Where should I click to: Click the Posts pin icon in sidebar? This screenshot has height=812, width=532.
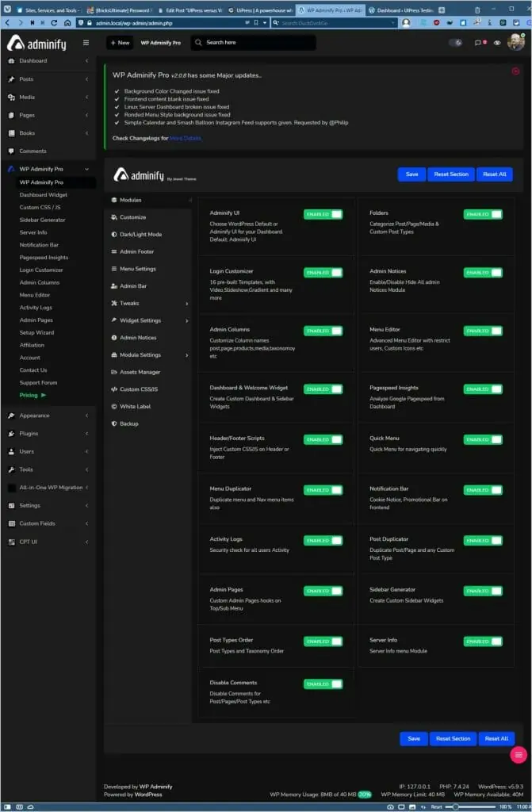click(11, 79)
